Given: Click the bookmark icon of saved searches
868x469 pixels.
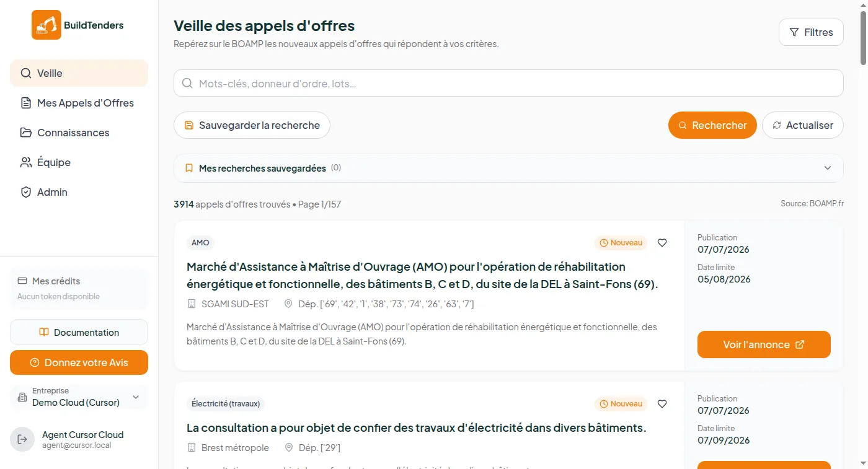Looking at the screenshot, I should tap(190, 168).
